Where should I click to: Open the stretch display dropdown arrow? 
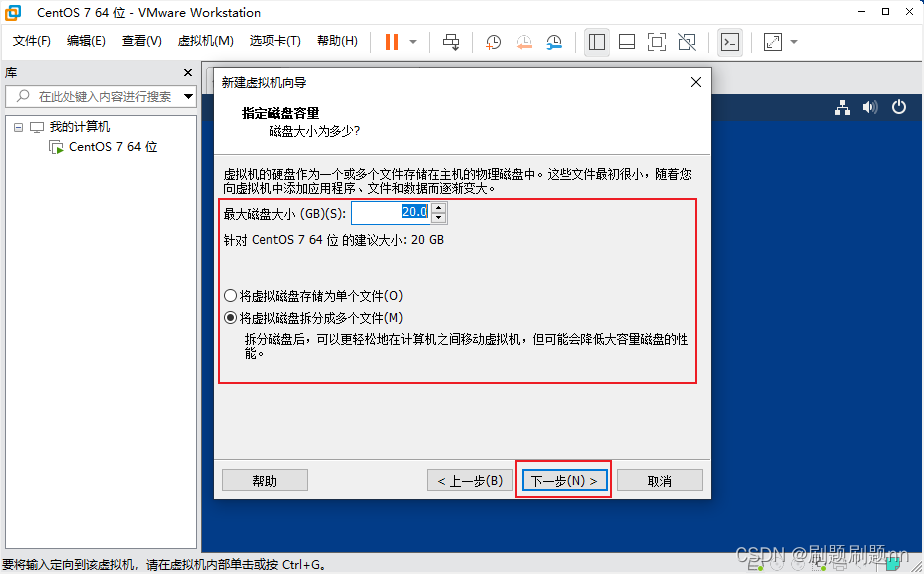pos(794,42)
